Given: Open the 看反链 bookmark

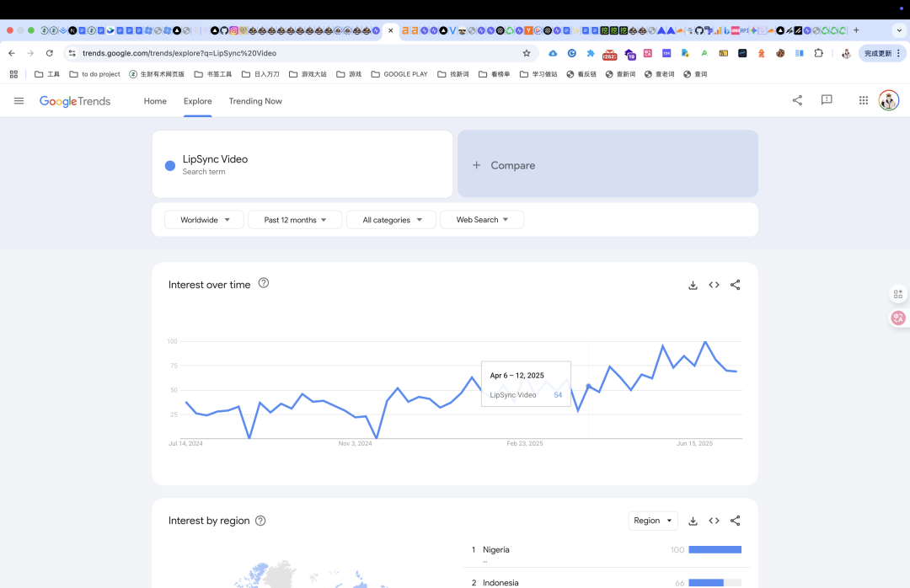Looking at the screenshot, I should 581,74.
